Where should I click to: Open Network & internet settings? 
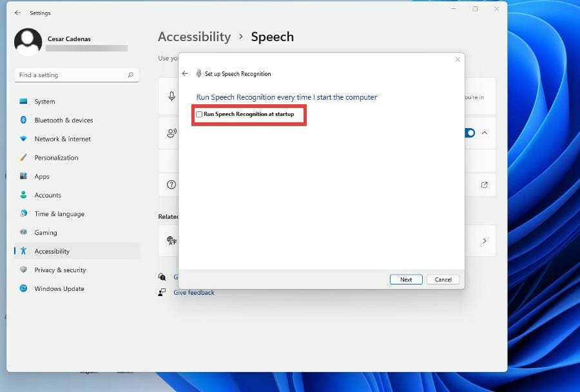(64, 138)
